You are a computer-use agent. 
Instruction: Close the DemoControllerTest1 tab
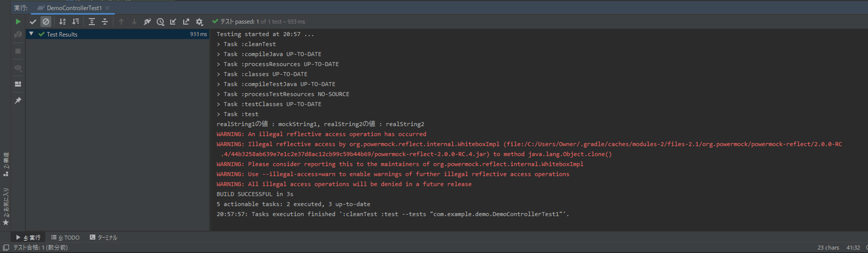(x=107, y=8)
